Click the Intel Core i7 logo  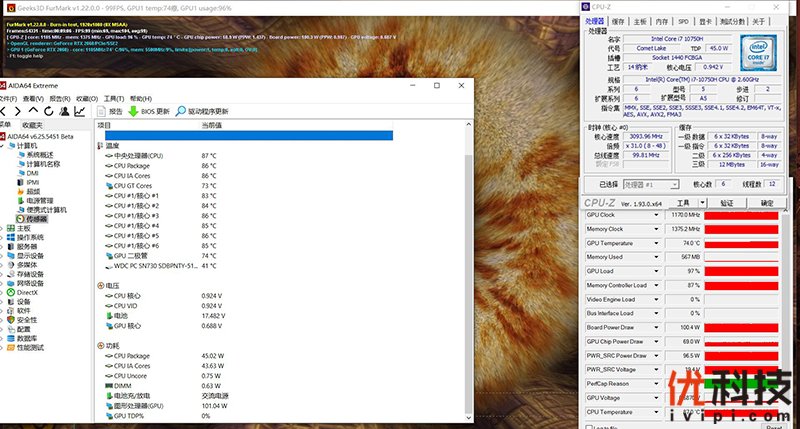[x=757, y=52]
